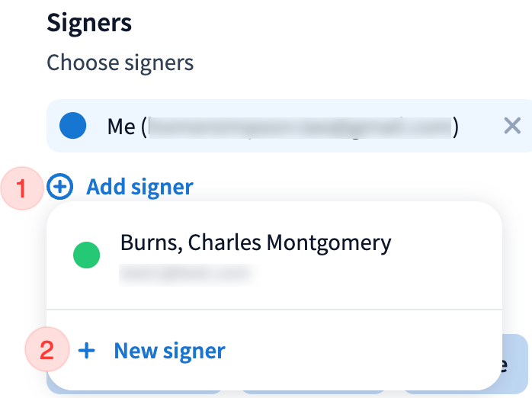Click the Signers section heading

tap(89, 22)
